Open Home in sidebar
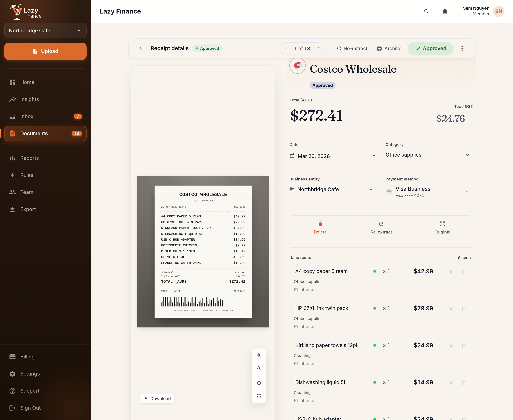This screenshot has width=513, height=420. (45, 82)
